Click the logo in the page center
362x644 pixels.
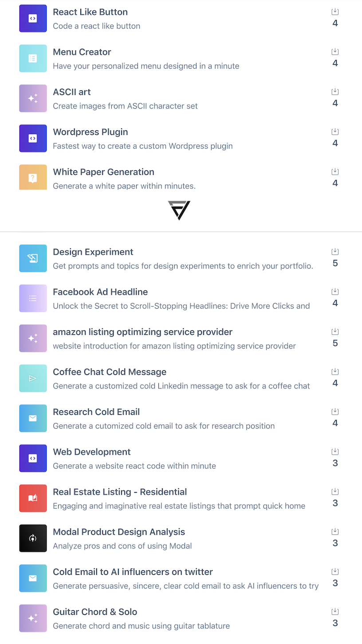(x=179, y=210)
